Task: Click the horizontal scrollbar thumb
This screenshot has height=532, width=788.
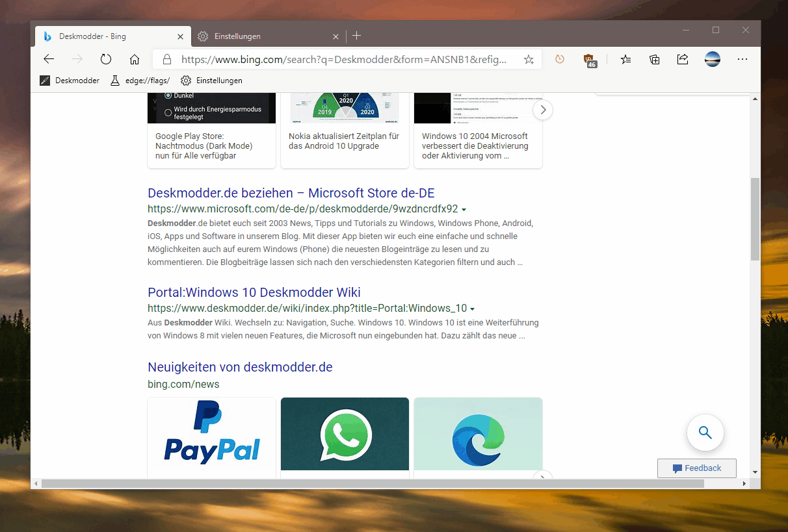Action: tap(373, 484)
